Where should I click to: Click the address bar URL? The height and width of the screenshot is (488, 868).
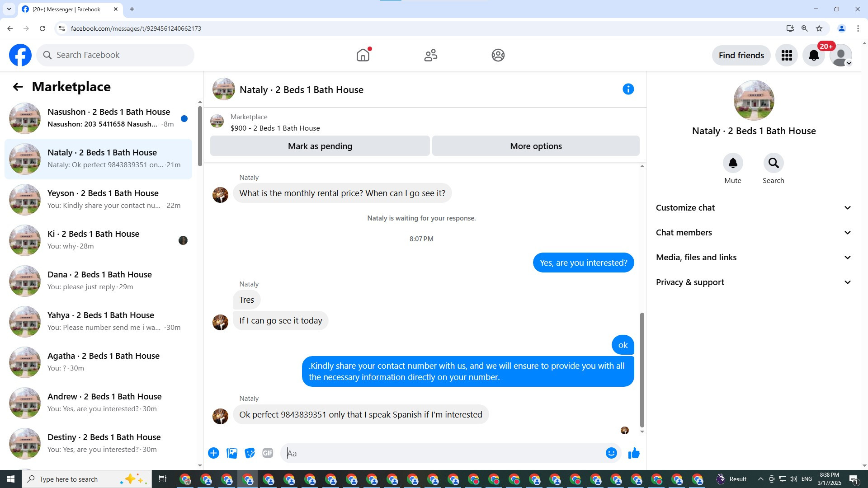click(x=136, y=28)
